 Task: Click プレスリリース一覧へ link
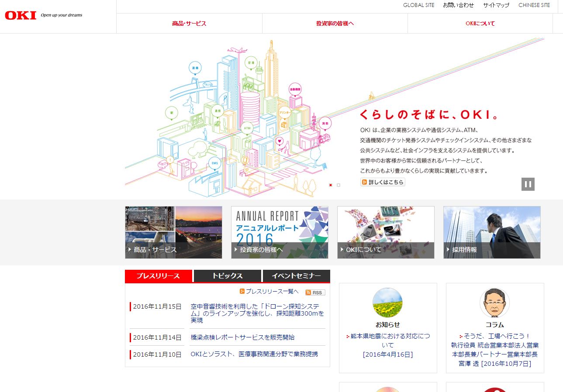pyautogui.click(x=272, y=292)
